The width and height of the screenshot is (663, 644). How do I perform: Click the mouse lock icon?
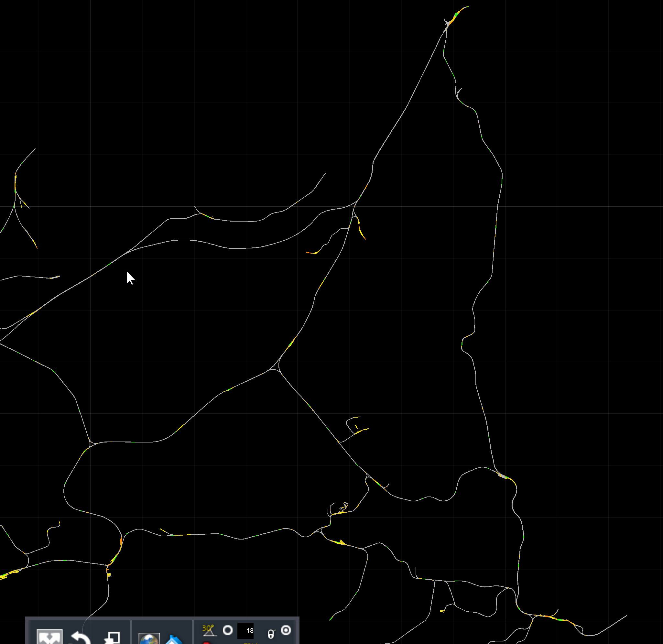click(x=271, y=634)
